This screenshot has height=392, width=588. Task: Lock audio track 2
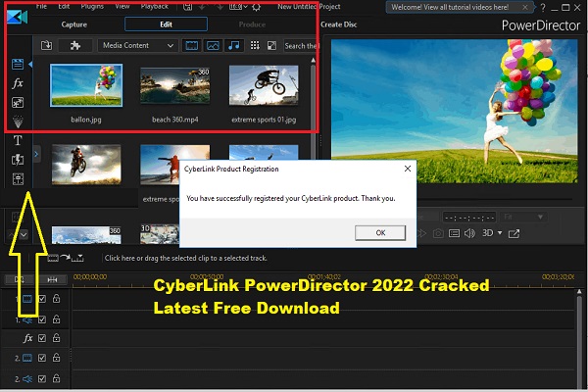56,378
